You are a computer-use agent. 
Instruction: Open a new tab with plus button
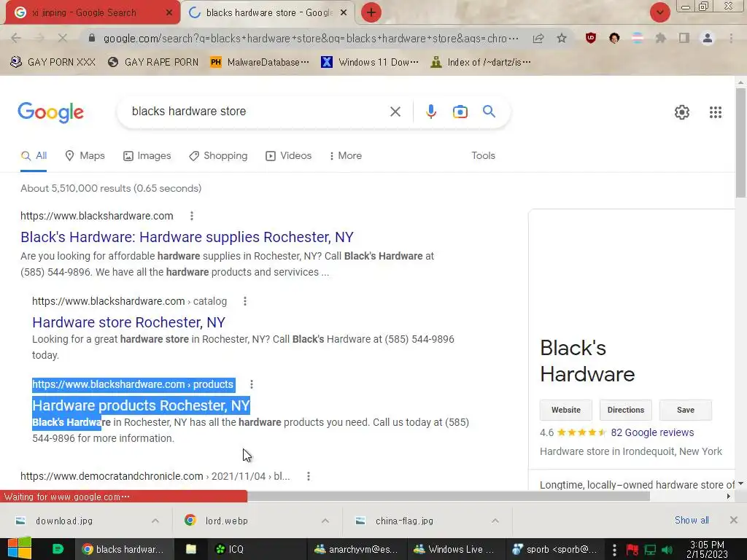pos(371,12)
